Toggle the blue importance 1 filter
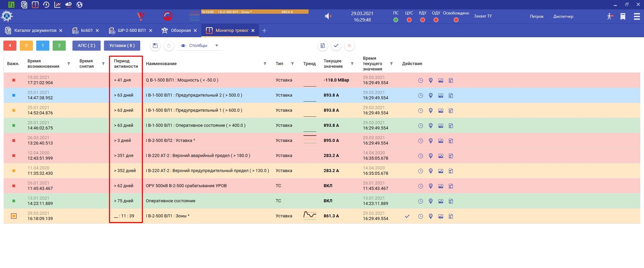 (x=43, y=45)
